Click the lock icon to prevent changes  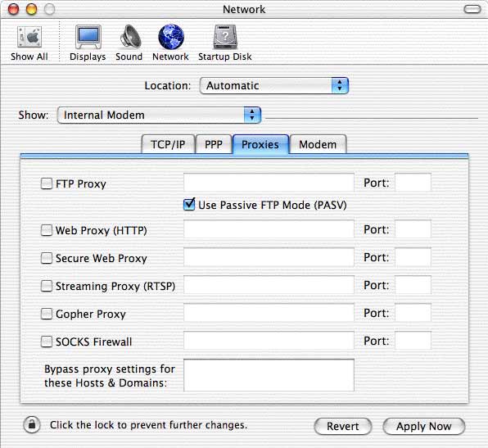pyautogui.click(x=32, y=424)
